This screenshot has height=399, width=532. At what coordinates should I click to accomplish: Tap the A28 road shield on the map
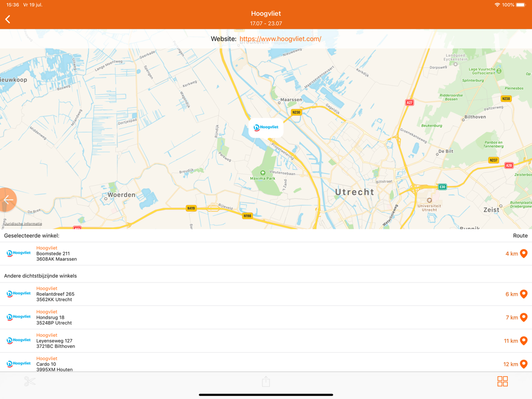coord(509,165)
